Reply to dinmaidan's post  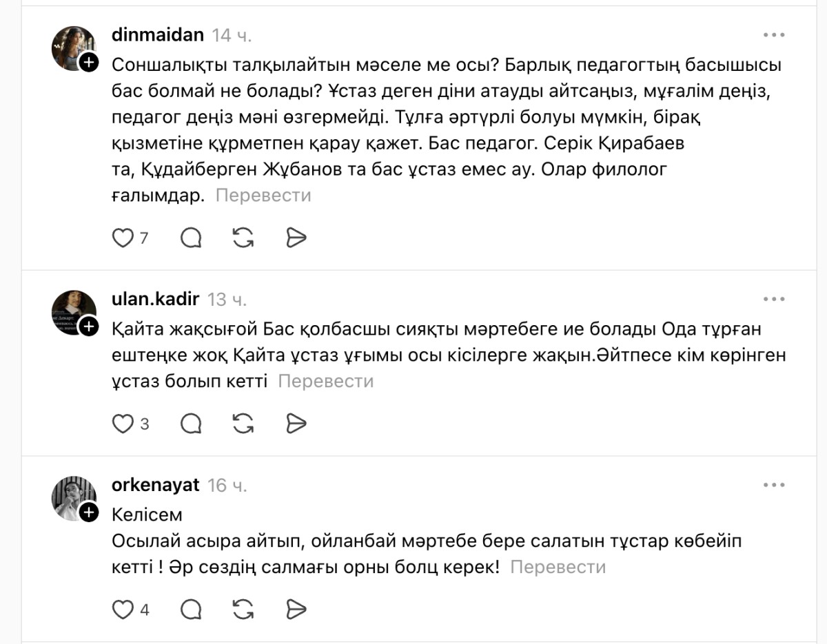(x=191, y=238)
